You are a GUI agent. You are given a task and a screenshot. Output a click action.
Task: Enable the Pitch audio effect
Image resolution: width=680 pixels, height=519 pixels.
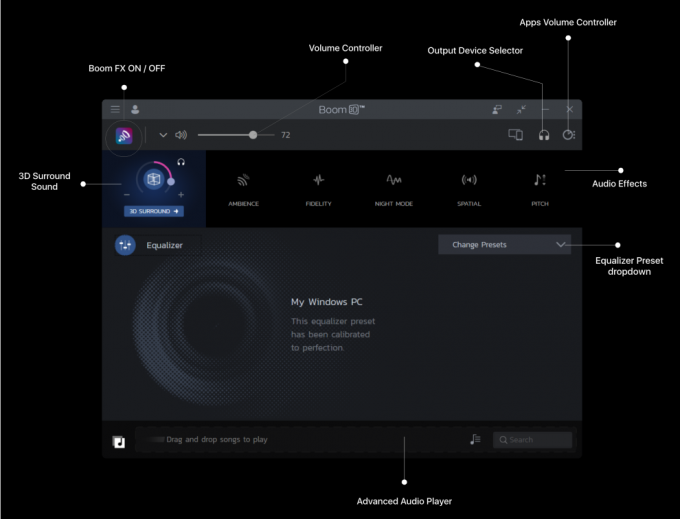[x=540, y=190]
